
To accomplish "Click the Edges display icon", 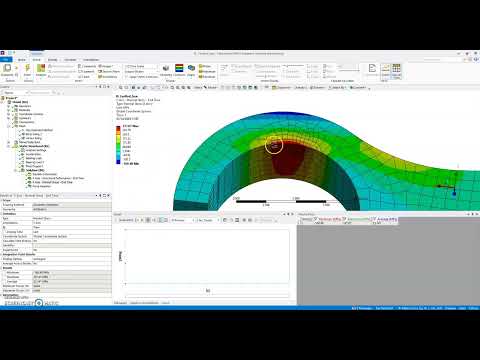I will click(x=191, y=68).
